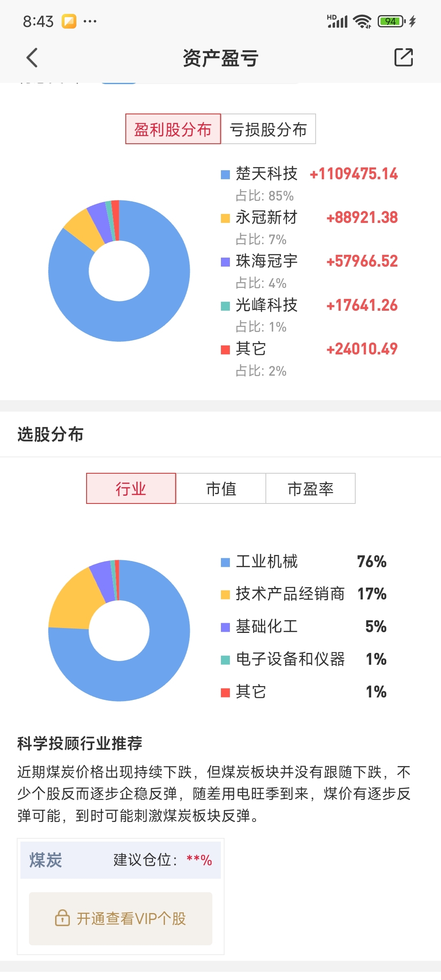Tap the share icon in header
The width and height of the screenshot is (441, 980).
point(403,57)
